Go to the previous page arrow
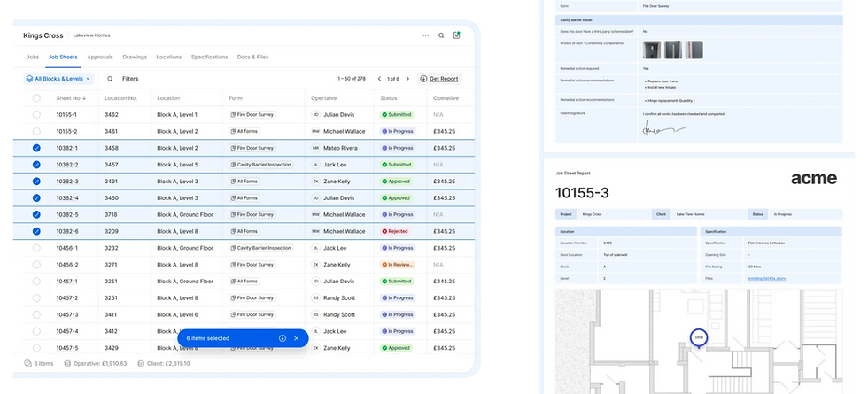Image resolution: width=868 pixels, height=394 pixels. coord(379,79)
